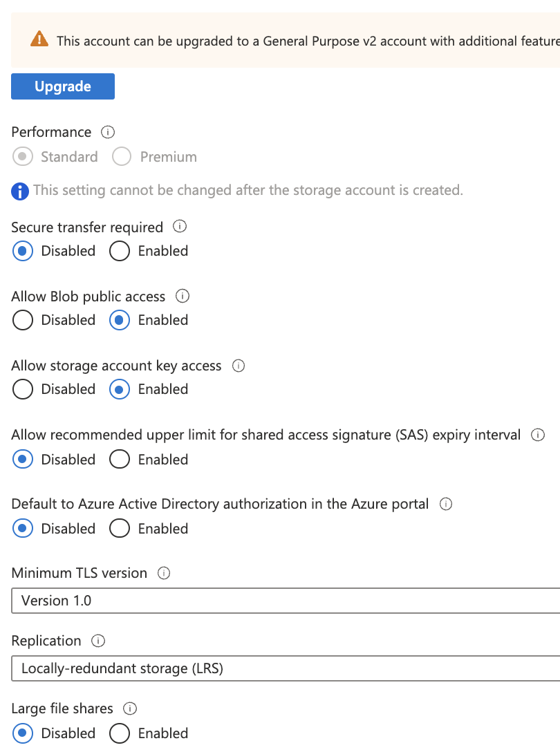This screenshot has width=560, height=752.
Task: Open the Minimum TLS version dropdown
Action: point(285,601)
